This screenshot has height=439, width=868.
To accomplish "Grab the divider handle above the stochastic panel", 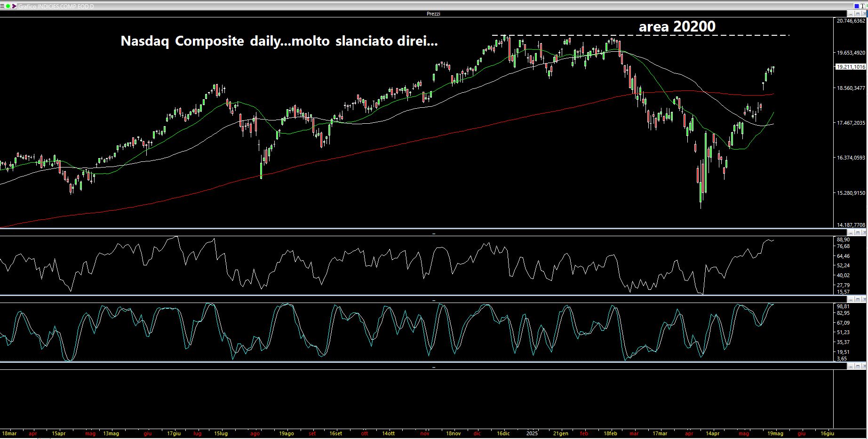I will (433, 300).
